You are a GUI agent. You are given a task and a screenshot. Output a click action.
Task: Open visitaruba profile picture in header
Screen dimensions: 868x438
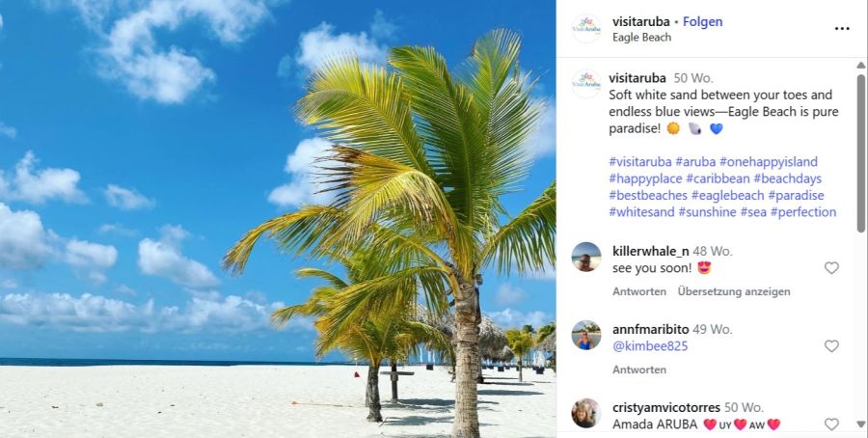click(586, 29)
